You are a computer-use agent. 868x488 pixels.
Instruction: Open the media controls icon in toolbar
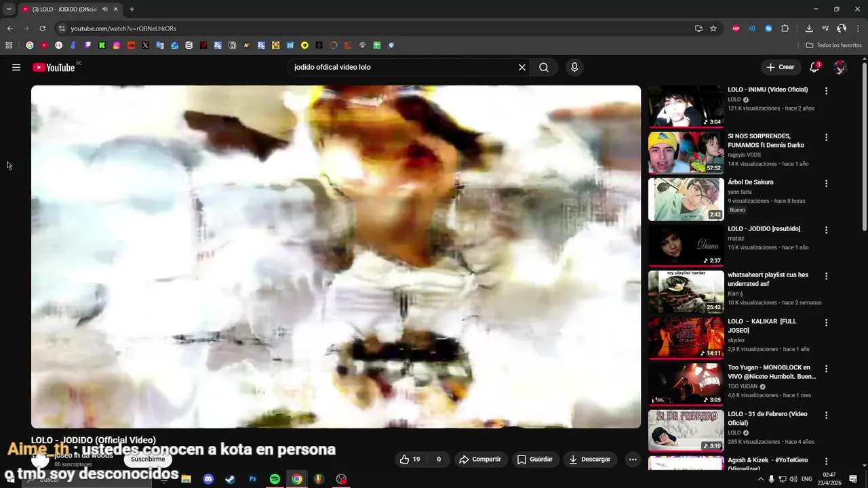click(825, 28)
